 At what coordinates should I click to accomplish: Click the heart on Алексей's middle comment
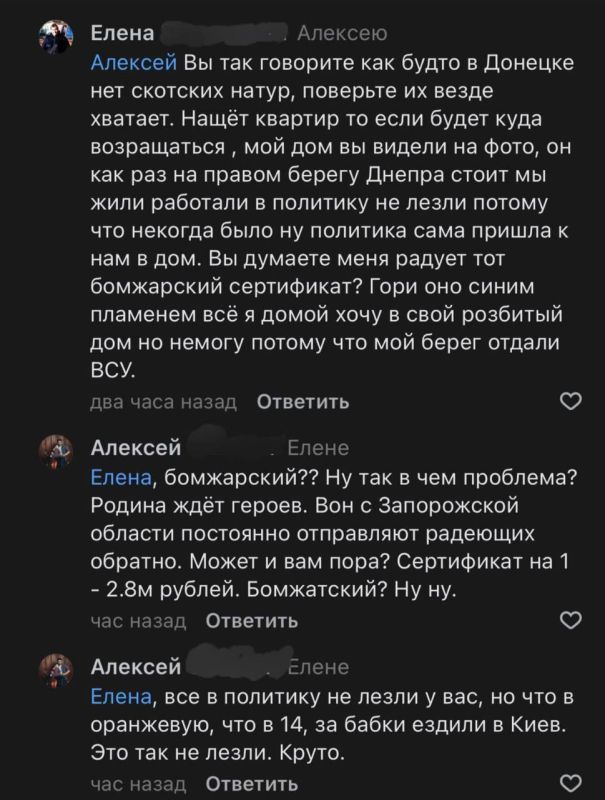tap(570, 617)
